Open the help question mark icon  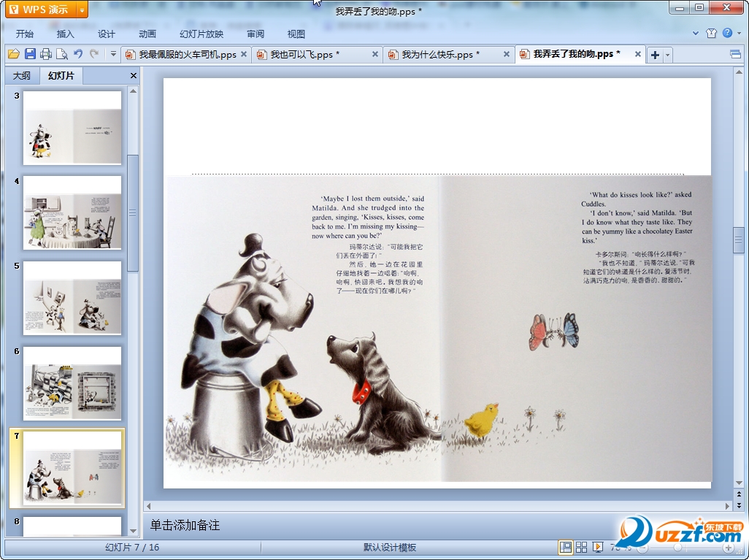point(727,33)
